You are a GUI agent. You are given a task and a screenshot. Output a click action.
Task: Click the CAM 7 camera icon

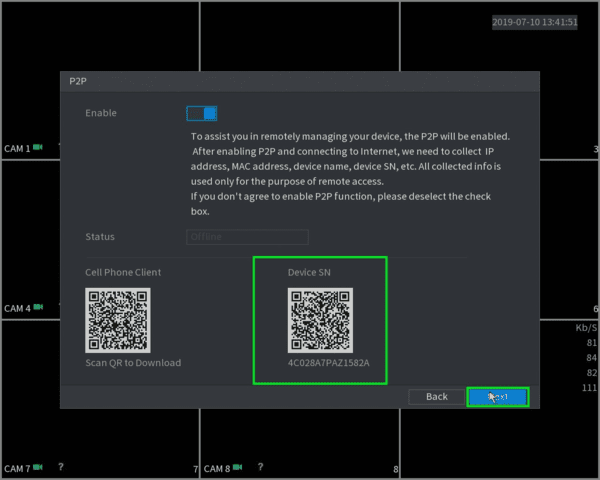click(38, 467)
